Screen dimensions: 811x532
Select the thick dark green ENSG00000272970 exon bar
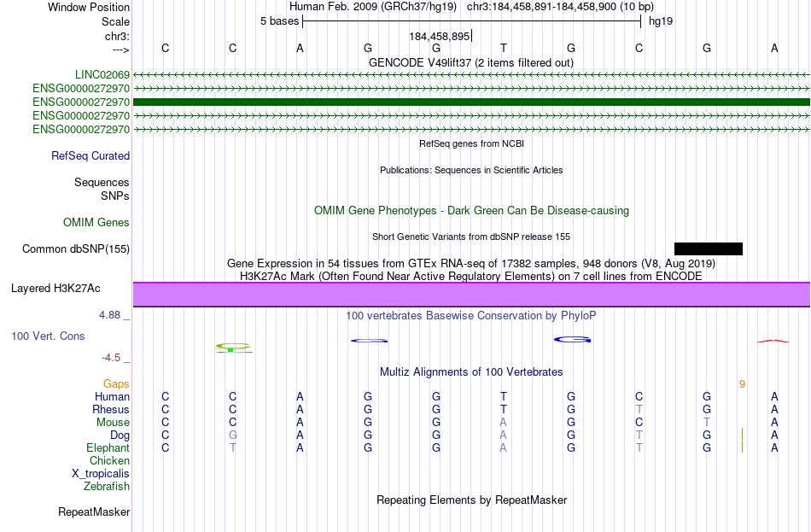[471, 102]
